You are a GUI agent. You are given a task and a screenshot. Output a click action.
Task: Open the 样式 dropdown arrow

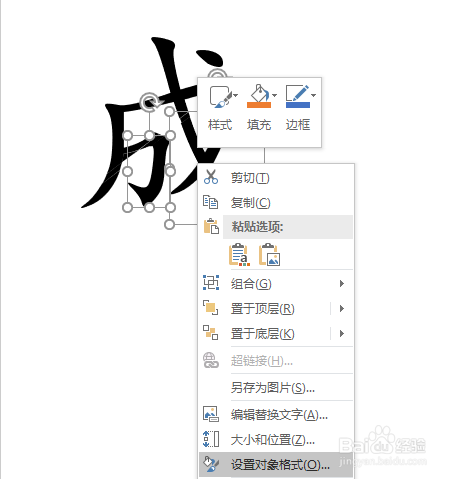coord(236,96)
